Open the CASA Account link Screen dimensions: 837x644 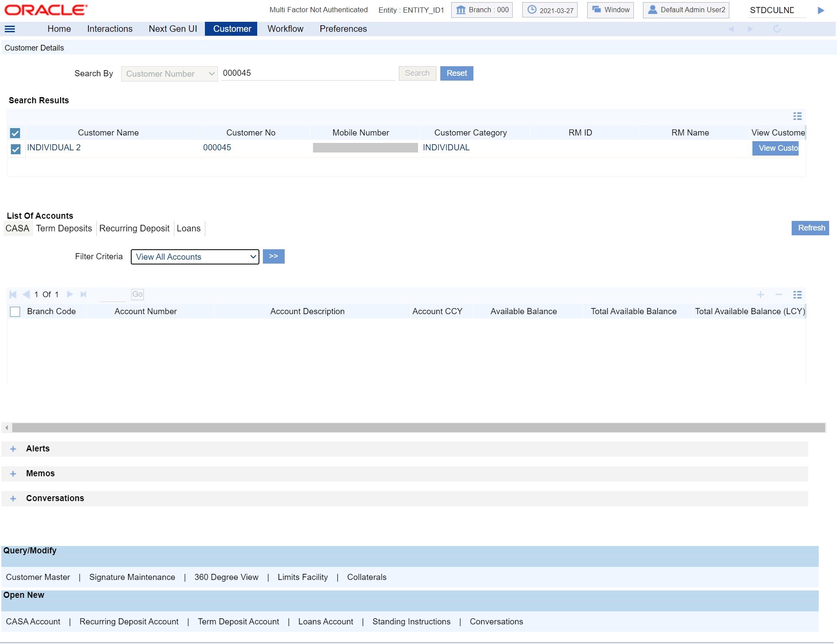click(x=33, y=622)
